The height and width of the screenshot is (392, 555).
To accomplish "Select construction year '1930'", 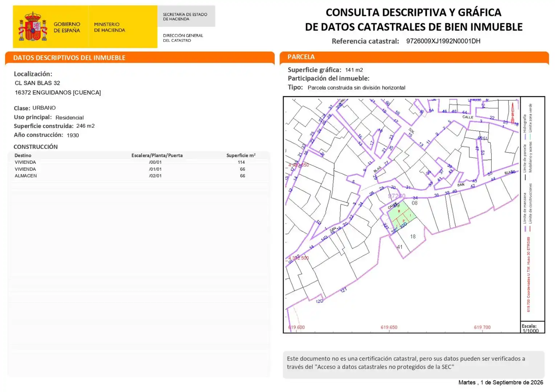I will [x=73, y=135].
